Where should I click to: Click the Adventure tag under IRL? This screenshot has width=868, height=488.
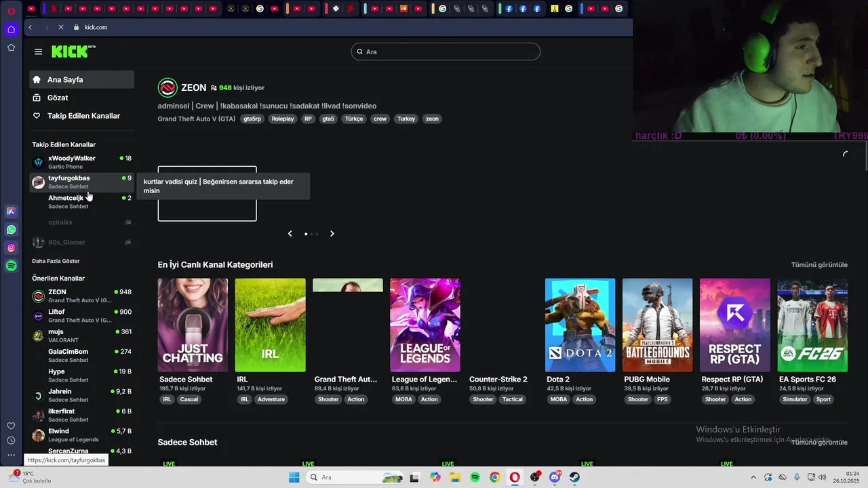point(271,399)
